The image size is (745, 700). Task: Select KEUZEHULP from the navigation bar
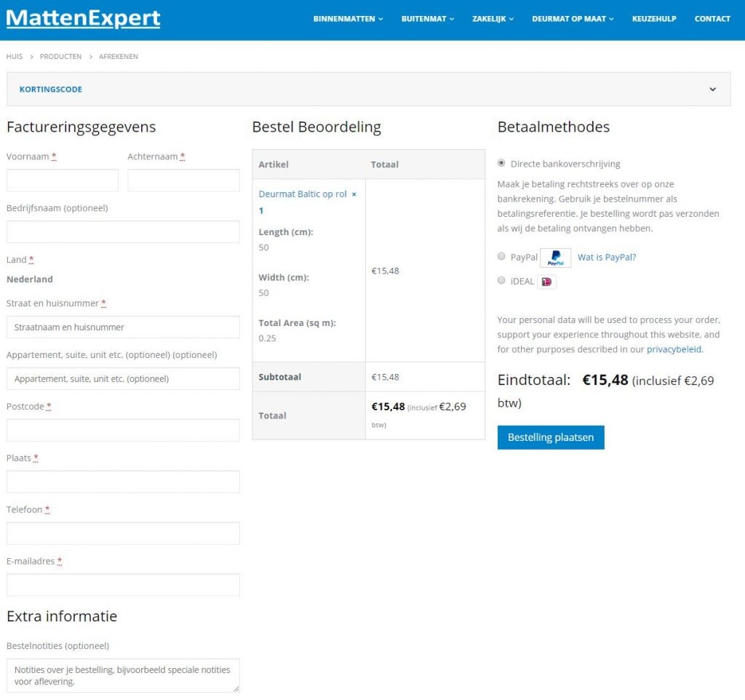[654, 19]
